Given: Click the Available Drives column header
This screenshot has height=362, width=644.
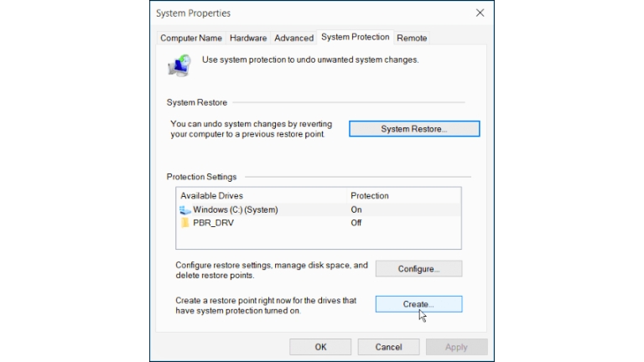Looking at the screenshot, I should 262,196.
